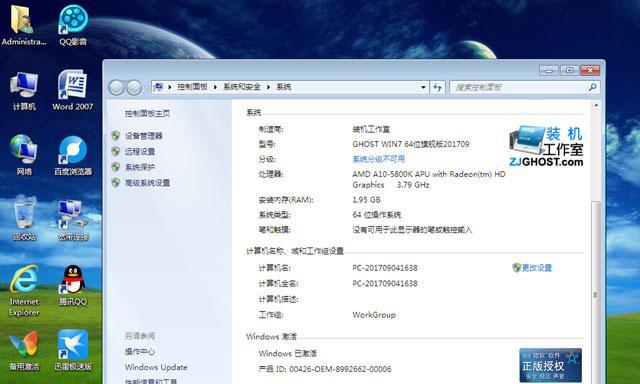The height and width of the screenshot is (384, 640).
Task: Expand the arrow after 控制面板 in the breadcrumb
Action: point(215,87)
